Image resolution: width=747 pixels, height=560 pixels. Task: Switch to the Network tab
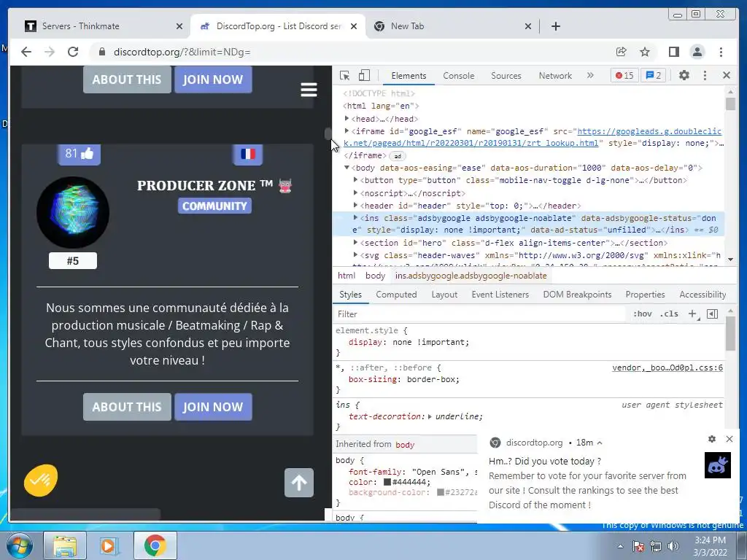555,76
